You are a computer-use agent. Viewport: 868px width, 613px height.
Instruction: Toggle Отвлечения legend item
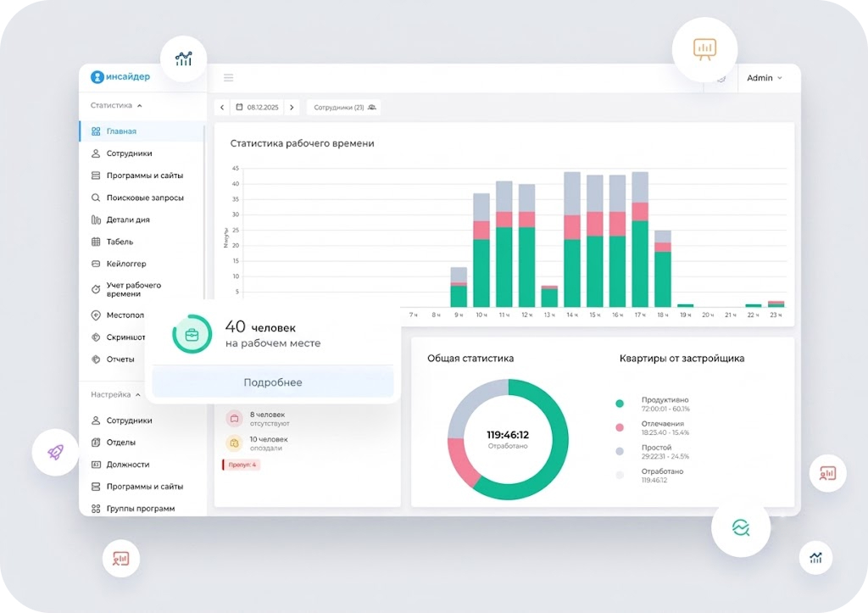click(654, 428)
